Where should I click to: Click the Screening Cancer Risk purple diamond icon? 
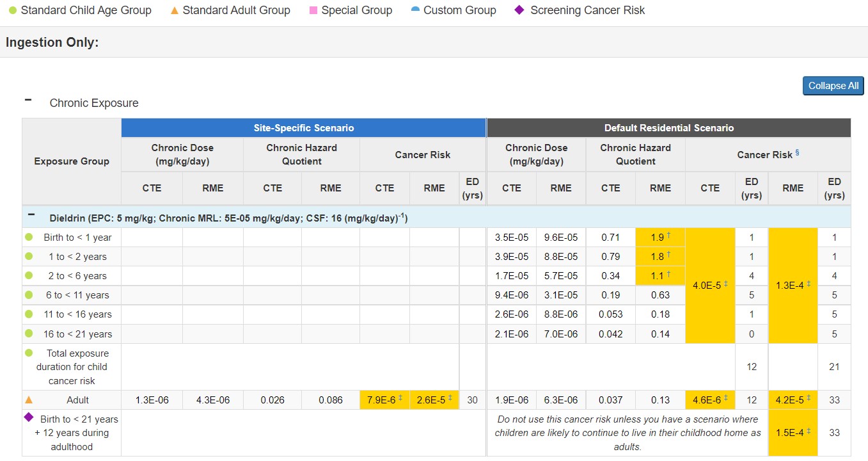(x=519, y=10)
